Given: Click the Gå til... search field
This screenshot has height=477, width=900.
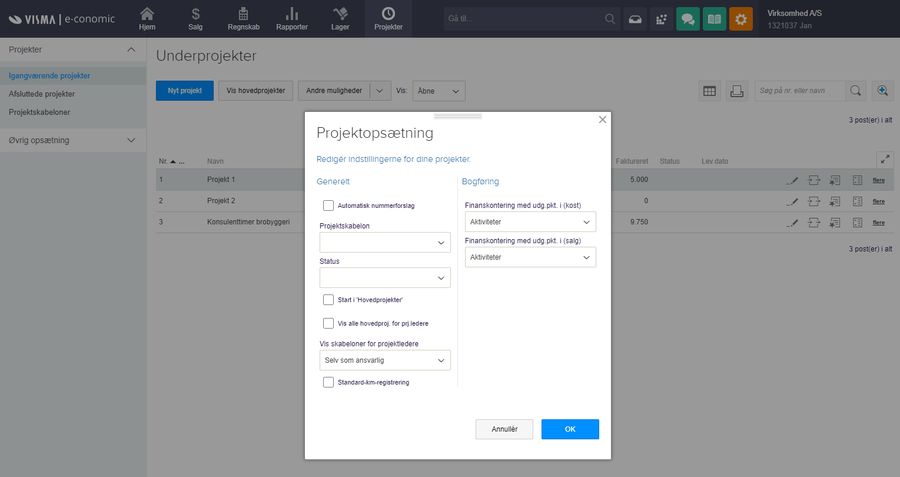Looking at the screenshot, I should click(522, 19).
